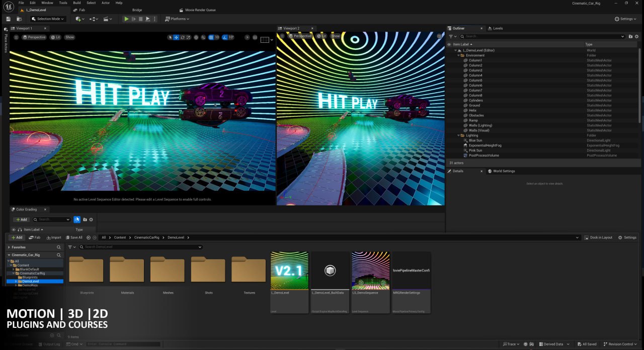
Task: Select Blue Sun light in Outliner
Action: [x=475, y=141]
